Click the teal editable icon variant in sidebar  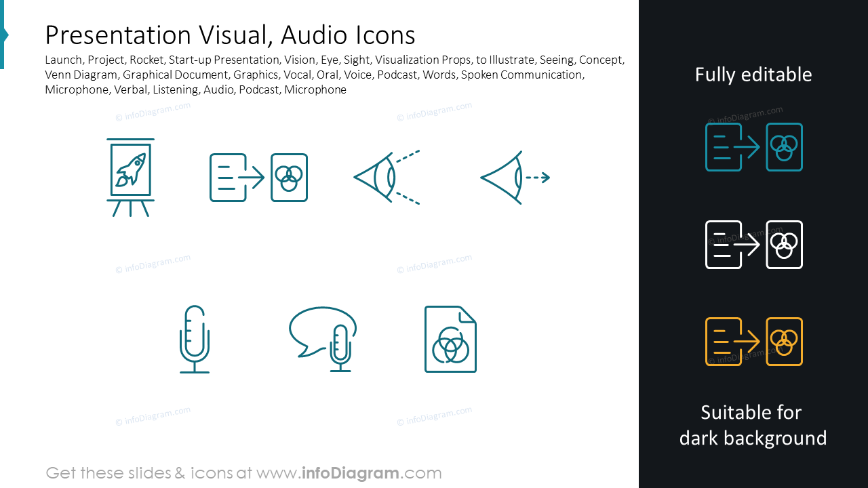pos(753,146)
